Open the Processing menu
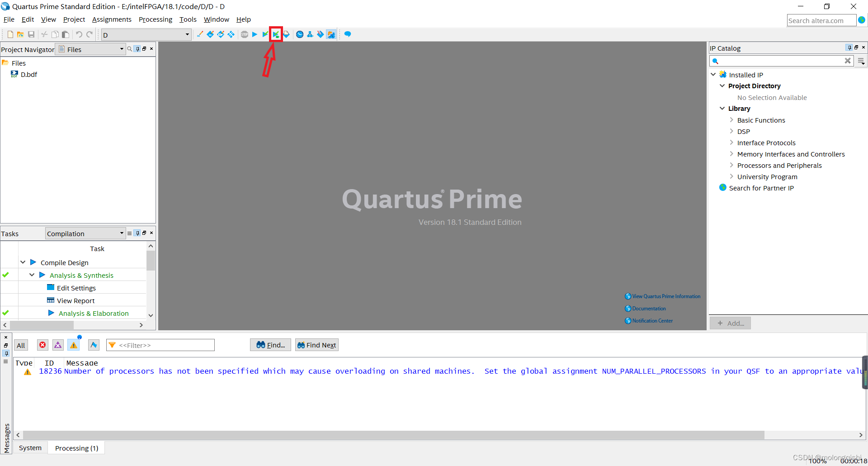Image resolution: width=868 pixels, height=466 pixels. (155, 19)
